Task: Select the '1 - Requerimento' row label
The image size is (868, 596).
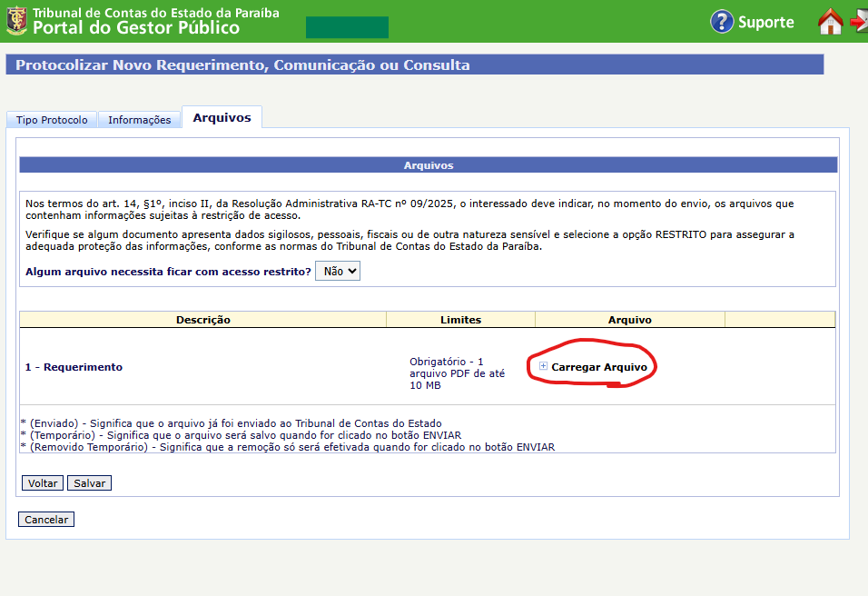Action: coord(74,367)
